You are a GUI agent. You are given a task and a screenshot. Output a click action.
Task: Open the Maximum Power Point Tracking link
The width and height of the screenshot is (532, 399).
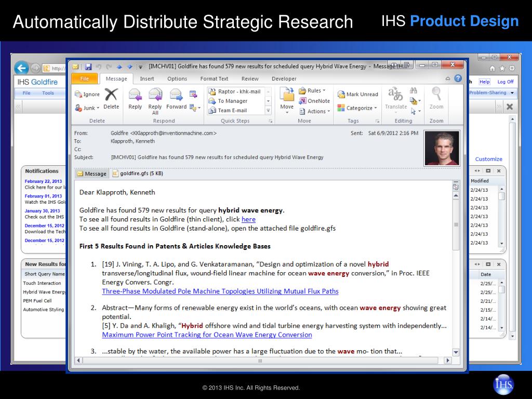click(207, 335)
